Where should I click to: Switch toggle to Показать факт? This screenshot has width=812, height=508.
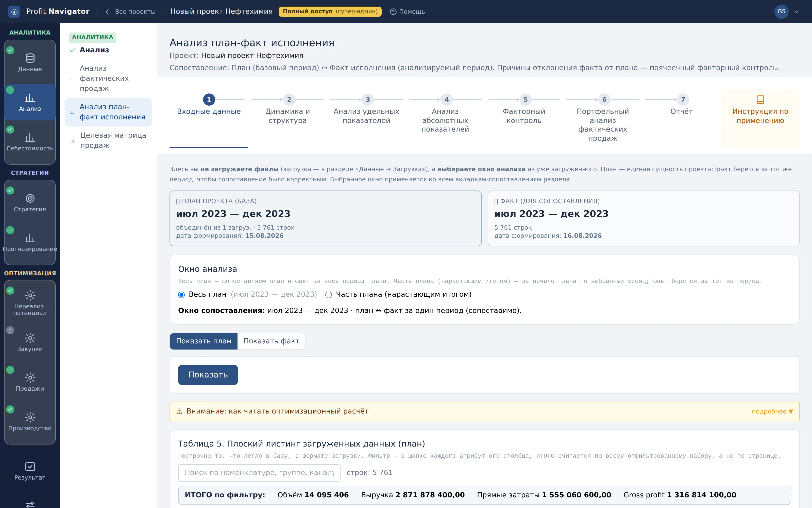pyautogui.click(x=271, y=341)
